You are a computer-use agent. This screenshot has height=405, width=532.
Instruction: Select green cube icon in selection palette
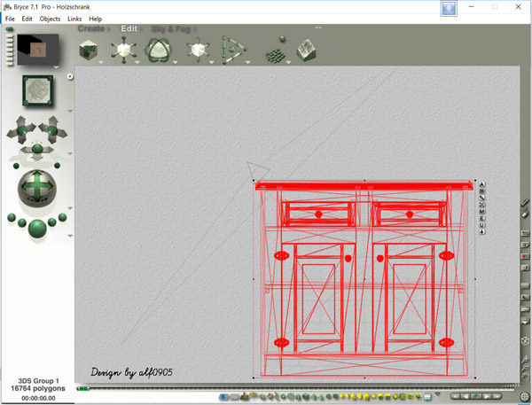click(306, 396)
